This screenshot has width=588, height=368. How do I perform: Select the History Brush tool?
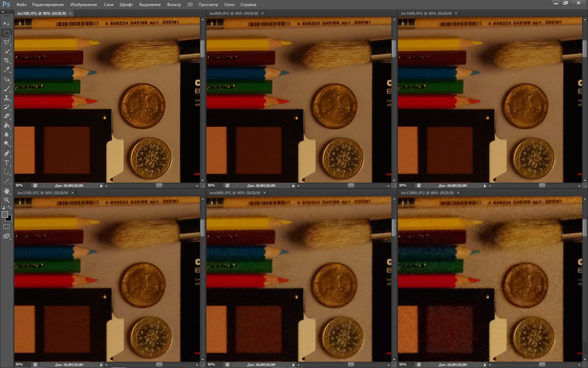(x=7, y=107)
